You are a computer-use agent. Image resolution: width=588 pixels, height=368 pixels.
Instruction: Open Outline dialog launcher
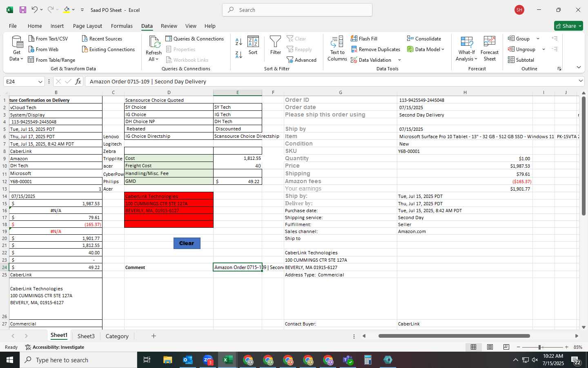(559, 69)
